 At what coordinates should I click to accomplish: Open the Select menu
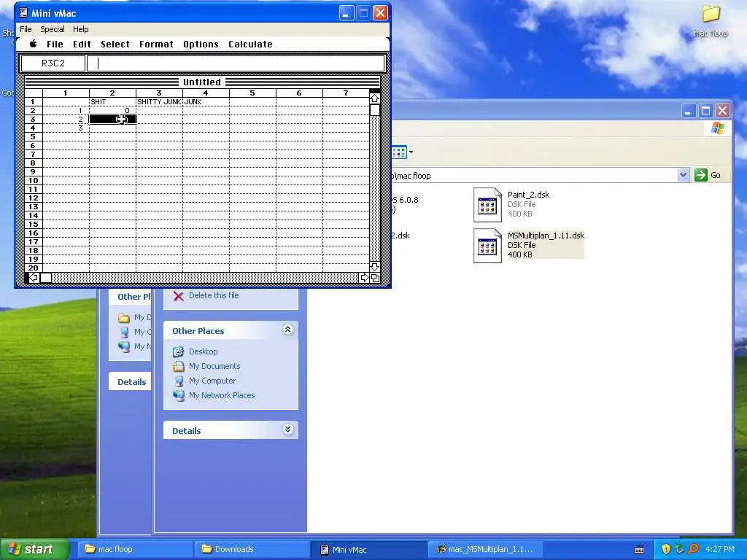[x=115, y=44]
